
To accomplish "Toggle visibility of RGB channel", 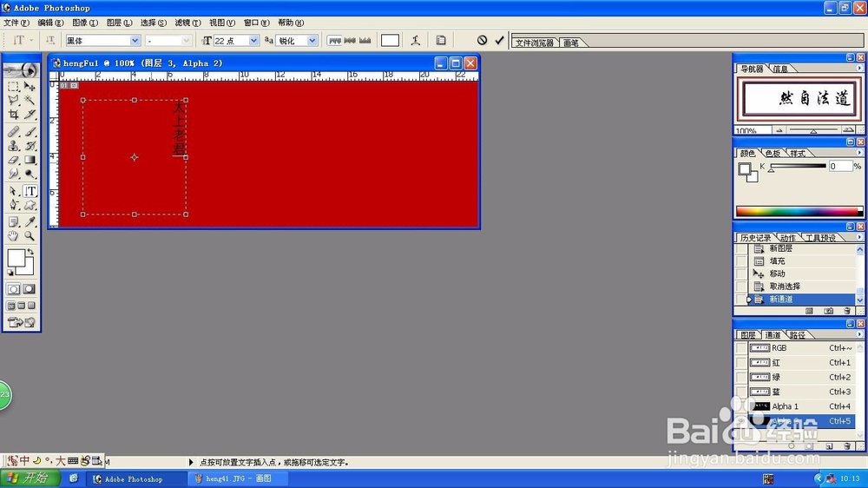I will click(x=741, y=348).
